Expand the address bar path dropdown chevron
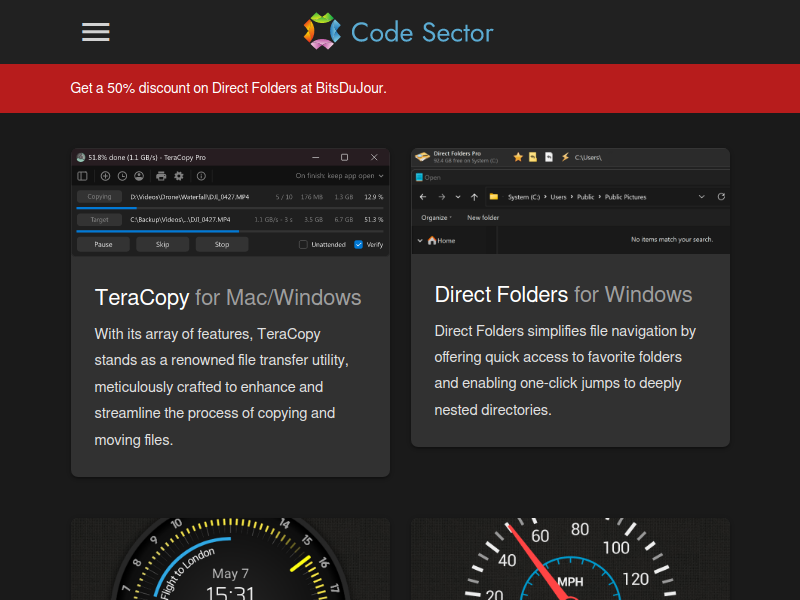Viewport: 800px width, 600px height. (701, 197)
